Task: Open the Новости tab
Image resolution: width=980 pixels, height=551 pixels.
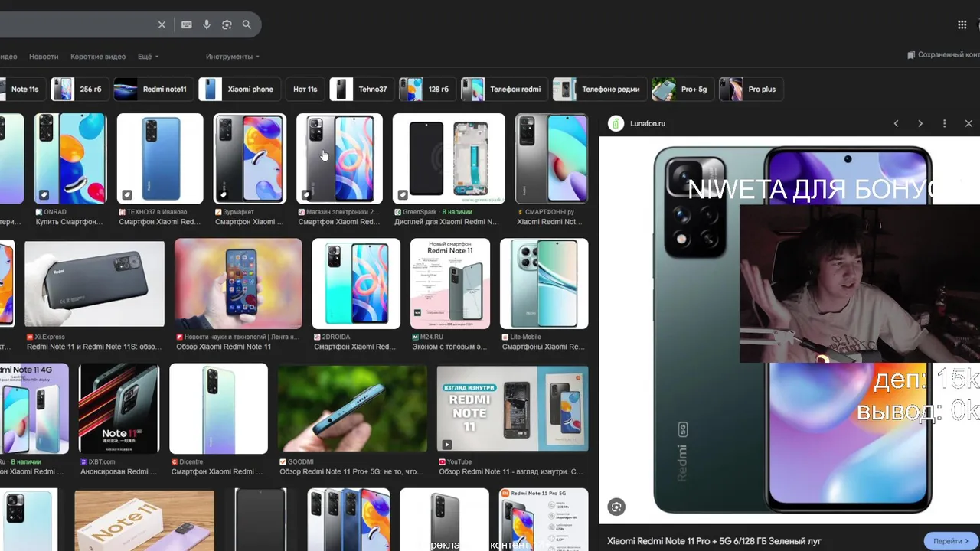Action: point(44,57)
